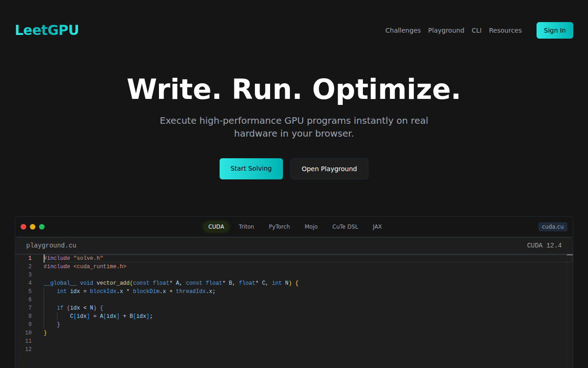Click the hero subtitle about GPU programs

pos(294,127)
